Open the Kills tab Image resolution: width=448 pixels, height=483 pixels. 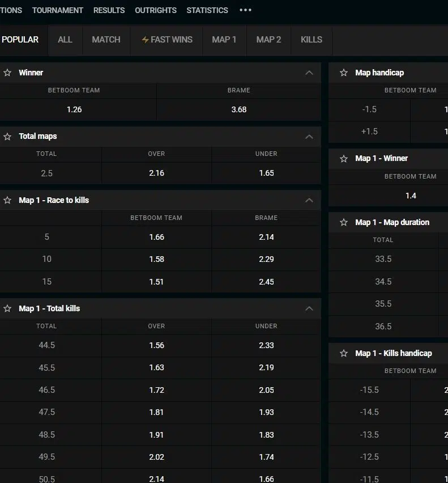[311, 40]
